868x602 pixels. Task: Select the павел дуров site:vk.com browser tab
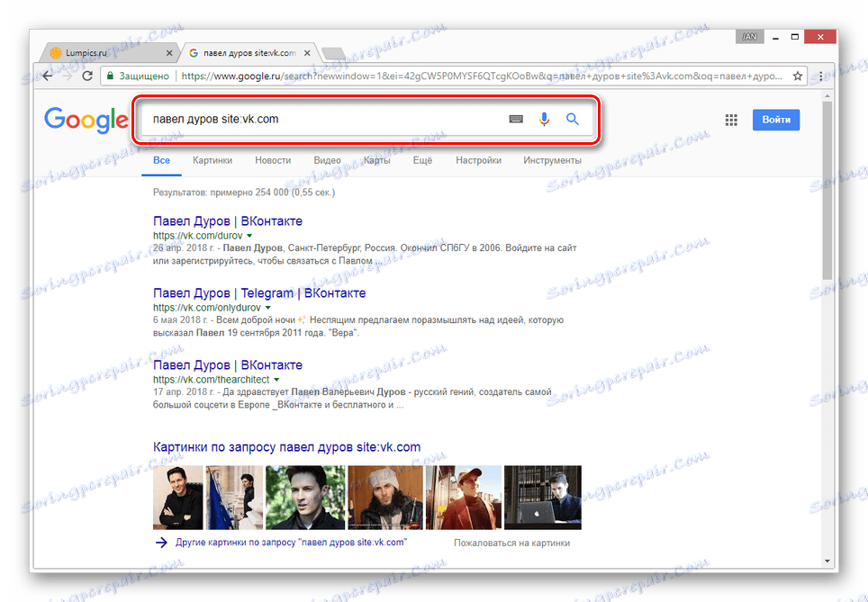click(x=248, y=53)
